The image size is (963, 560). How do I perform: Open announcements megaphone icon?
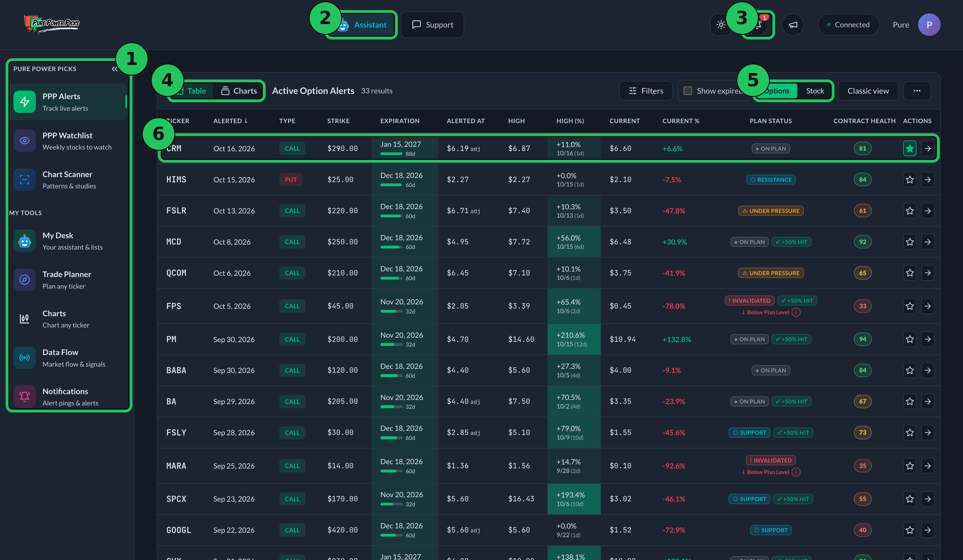pyautogui.click(x=793, y=25)
